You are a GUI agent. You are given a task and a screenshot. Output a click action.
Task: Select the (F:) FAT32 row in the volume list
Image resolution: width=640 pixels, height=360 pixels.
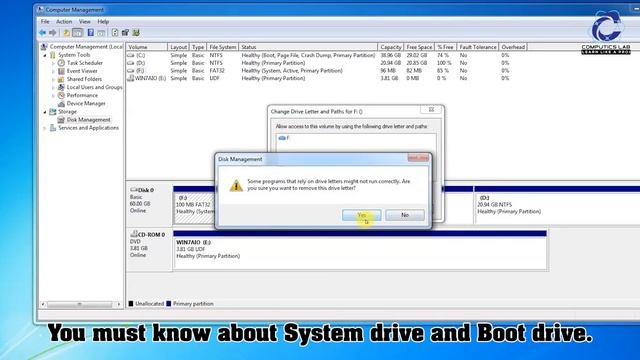click(x=318, y=71)
